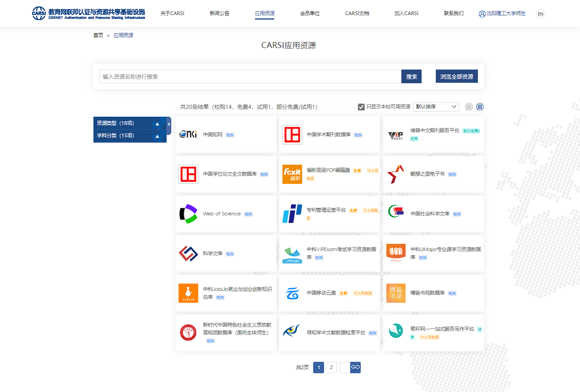
Task: Click the 中国学位论文全文数据库 red logo
Action: 188,174
